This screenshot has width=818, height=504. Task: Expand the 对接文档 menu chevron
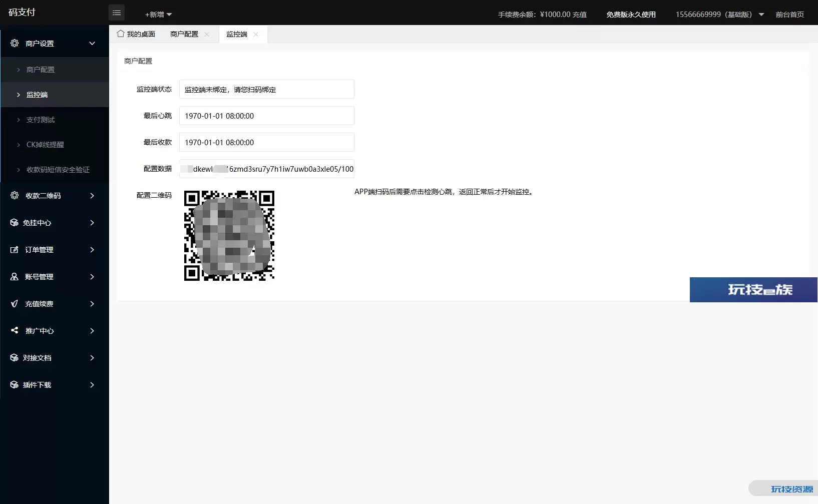(92, 357)
